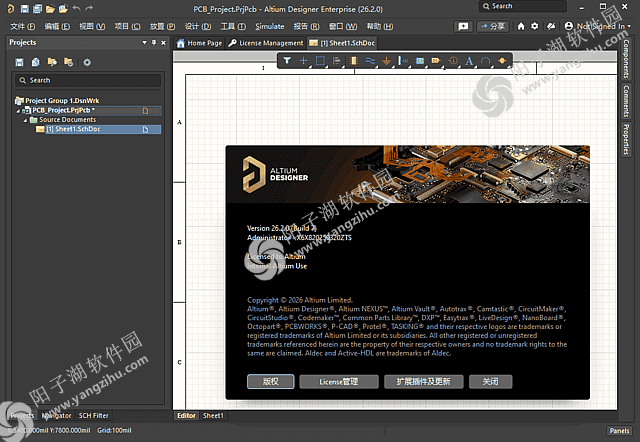
Task: Click the save icon in Projects panel
Action: [x=19, y=62]
